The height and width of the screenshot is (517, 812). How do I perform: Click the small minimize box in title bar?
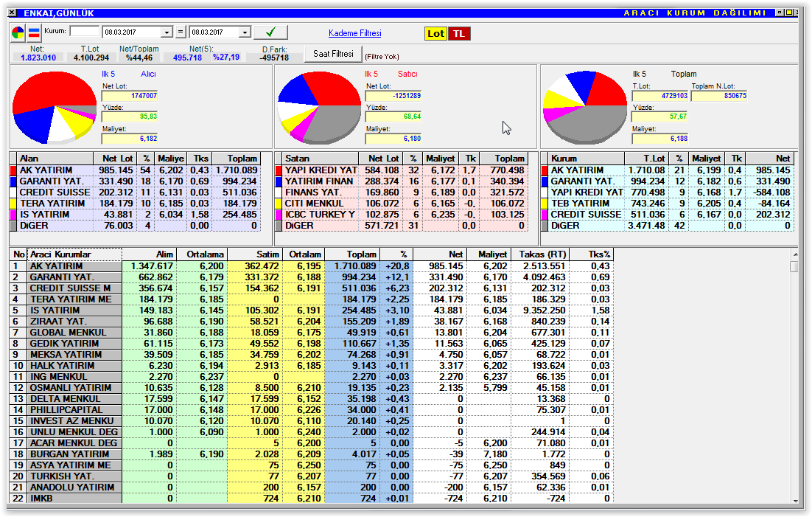pyautogui.click(x=780, y=13)
